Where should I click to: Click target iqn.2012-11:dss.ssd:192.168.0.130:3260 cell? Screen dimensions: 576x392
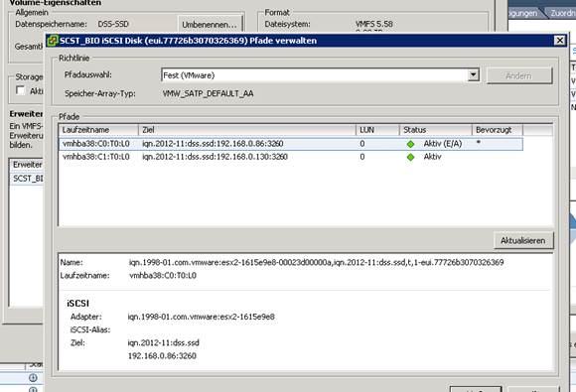point(215,157)
